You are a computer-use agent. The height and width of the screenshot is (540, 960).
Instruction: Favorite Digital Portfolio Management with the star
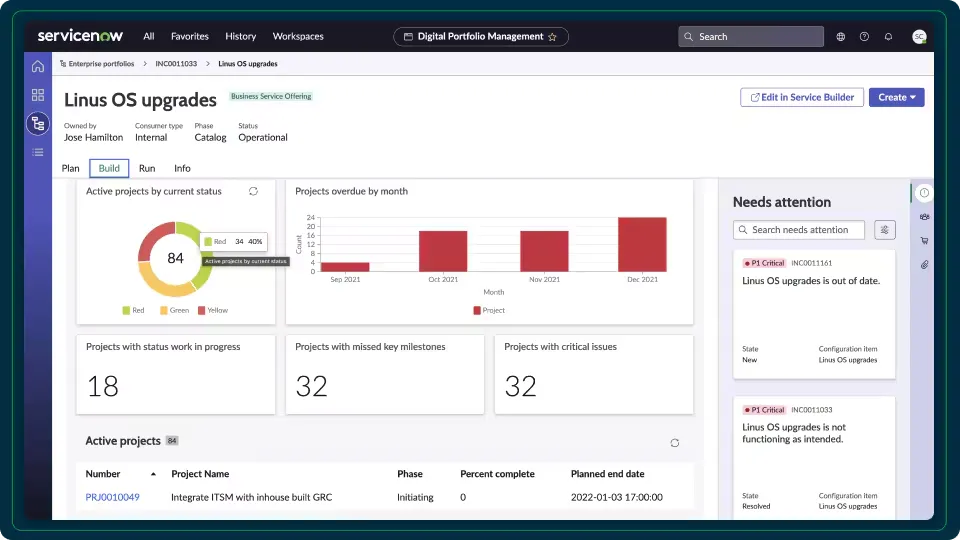[552, 37]
